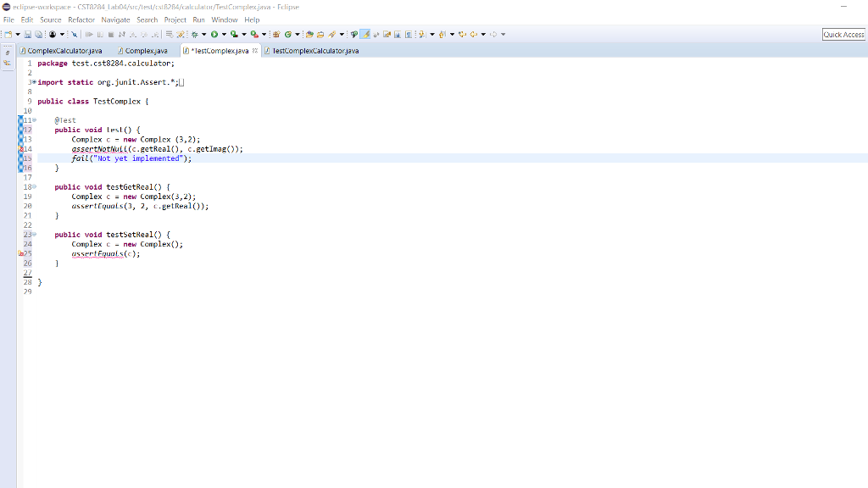The width and height of the screenshot is (868, 488).
Task: Restore the minimized Package Explorer view
Action: click(x=6, y=61)
